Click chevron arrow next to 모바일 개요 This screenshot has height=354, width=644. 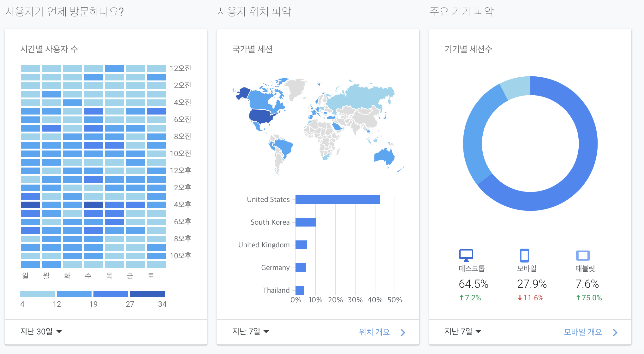pos(615,332)
